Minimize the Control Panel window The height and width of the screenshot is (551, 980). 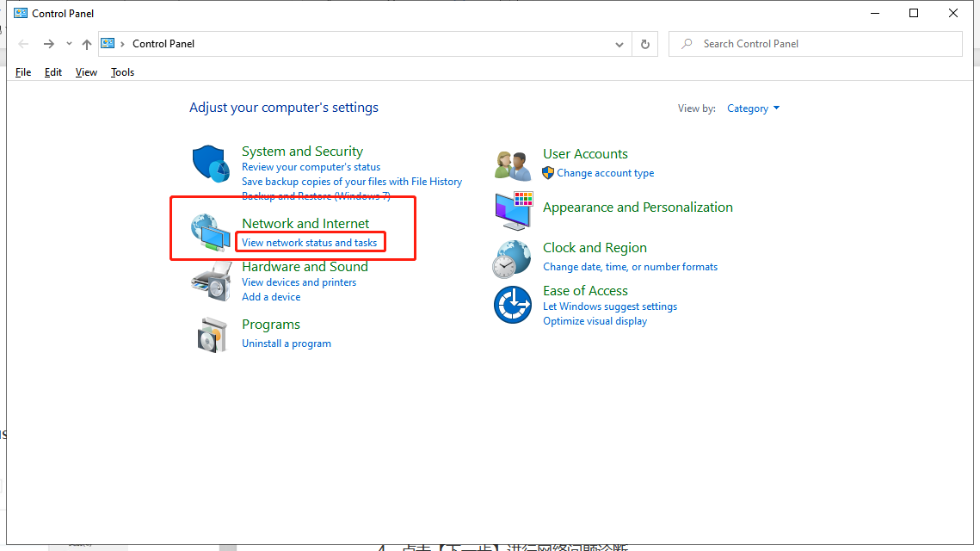875,13
